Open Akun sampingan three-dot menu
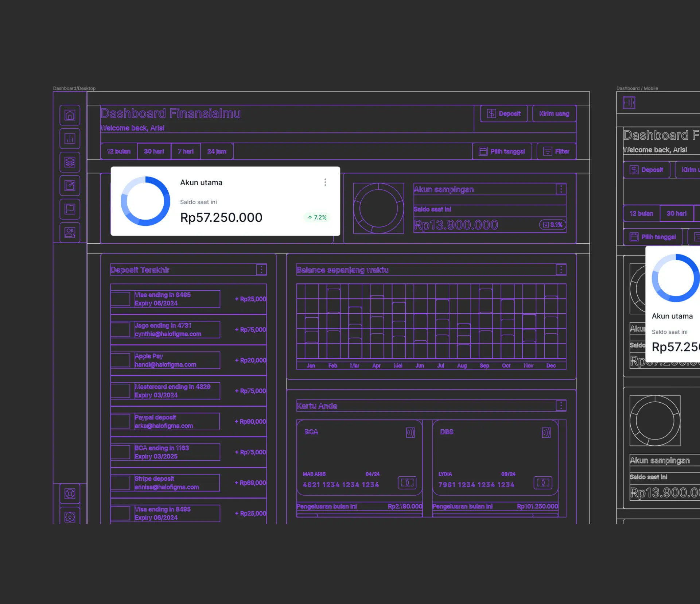Screen dimensions: 700x604 (561, 189)
